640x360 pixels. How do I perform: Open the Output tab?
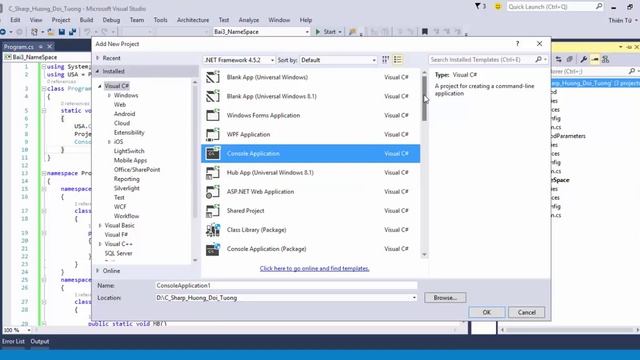pyautogui.click(x=40, y=341)
